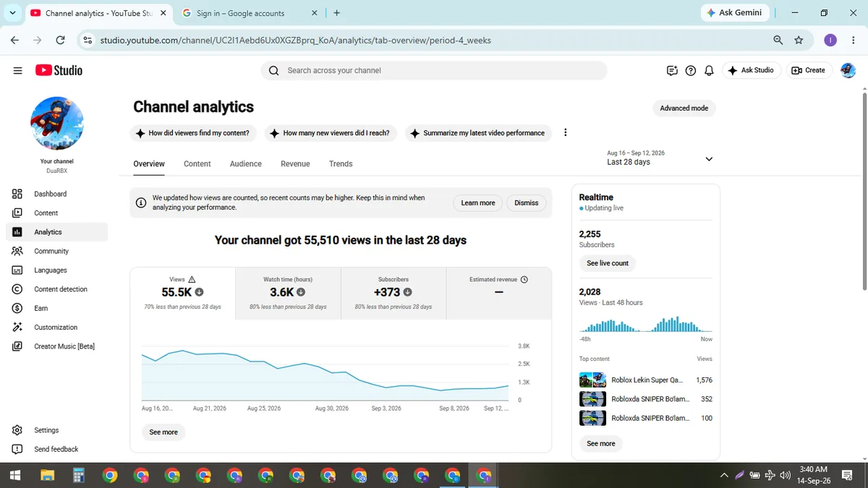Switch to the Content tab

[x=197, y=164]
